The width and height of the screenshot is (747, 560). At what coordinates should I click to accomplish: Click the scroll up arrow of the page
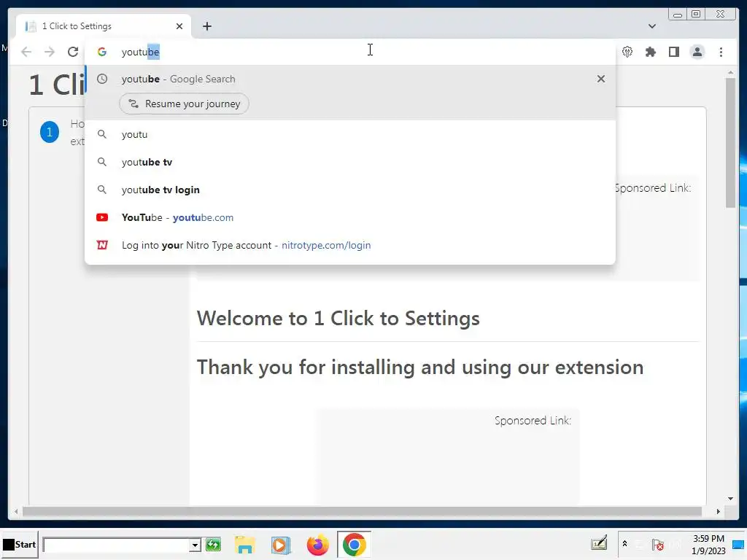730,73
